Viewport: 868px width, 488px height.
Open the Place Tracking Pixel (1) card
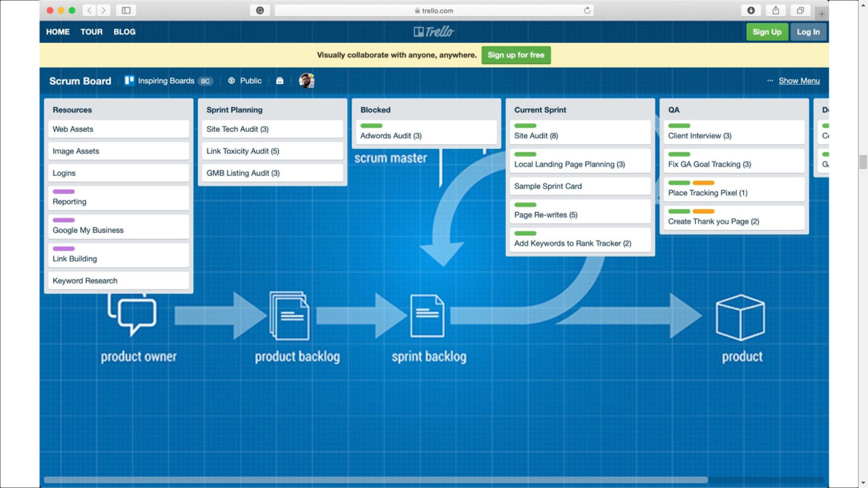click(x=734, y=190)
